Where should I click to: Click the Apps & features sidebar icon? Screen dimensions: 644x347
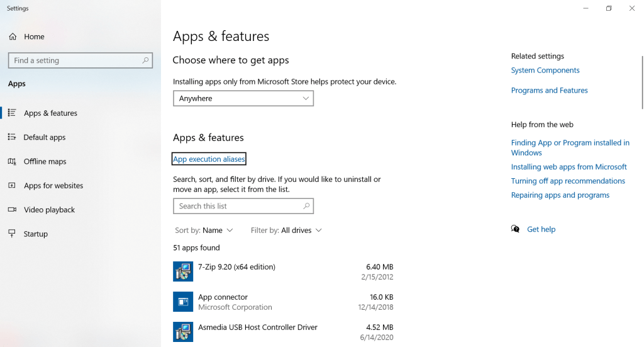(x=12, y=113)
